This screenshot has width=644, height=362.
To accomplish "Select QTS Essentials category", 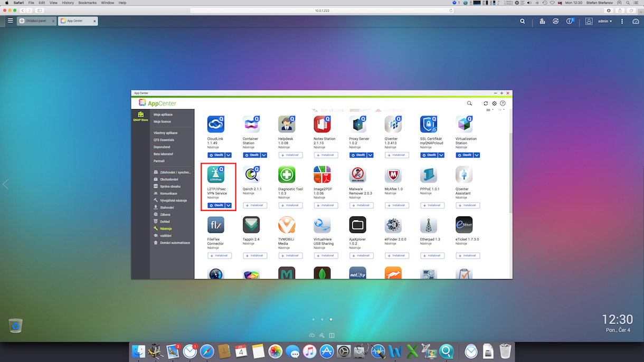I will click(164, 140).
